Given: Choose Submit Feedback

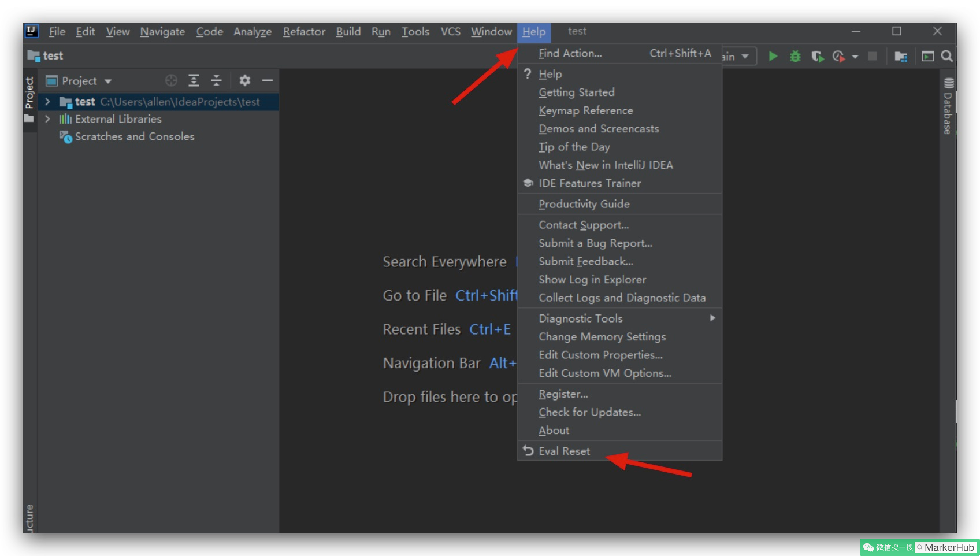Looking at the screenshot, I should (619, 261).
